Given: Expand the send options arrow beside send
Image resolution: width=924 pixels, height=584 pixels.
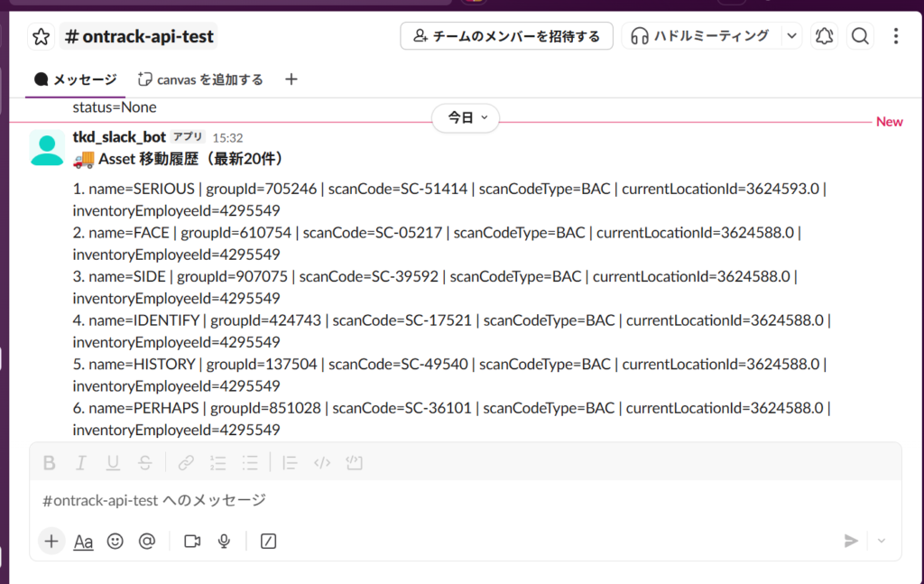Looking at the screenshot, I should 882,541.
